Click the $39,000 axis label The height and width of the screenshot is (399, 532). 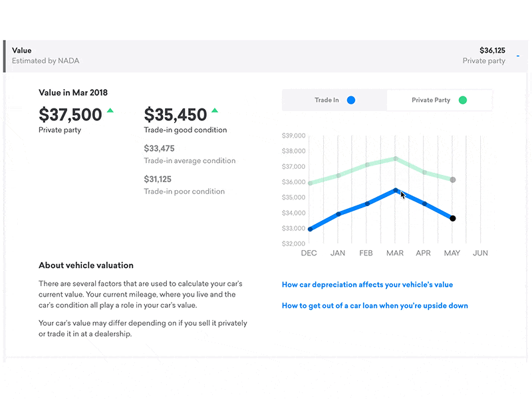pos(293,134)
